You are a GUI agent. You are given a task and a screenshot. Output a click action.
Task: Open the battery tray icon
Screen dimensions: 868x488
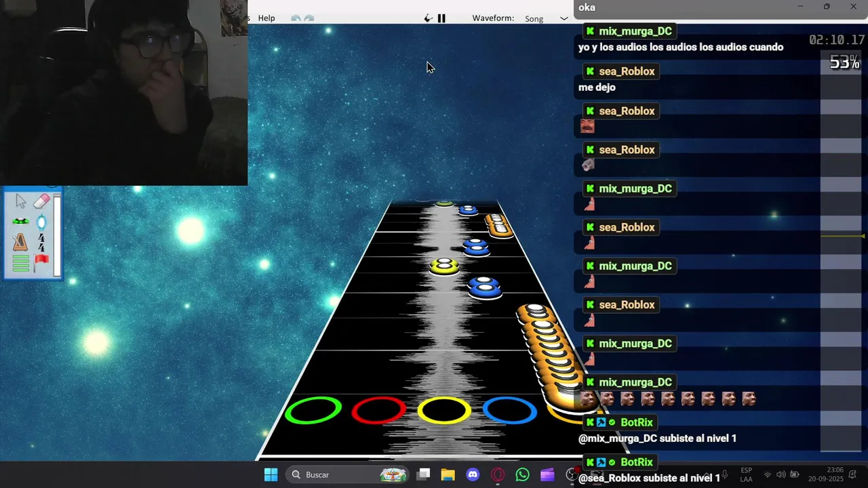[x=794, y=474]
